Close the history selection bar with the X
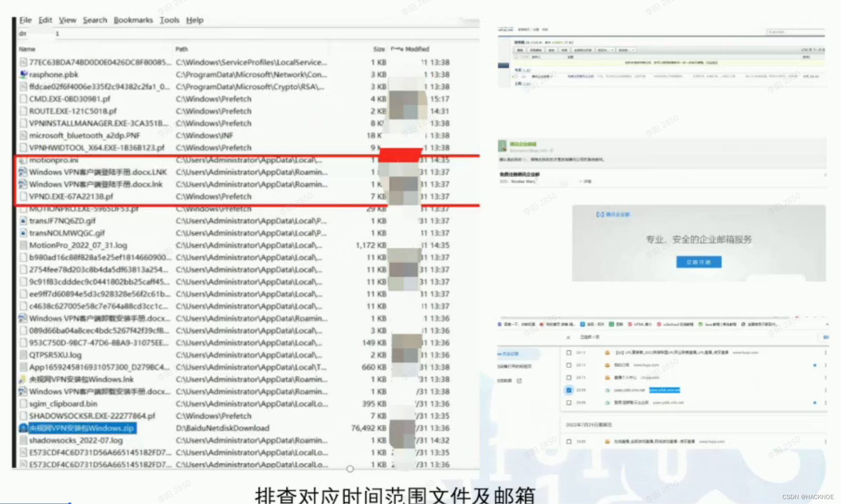Viewport: 841px width, 504px height. point(568,337)
